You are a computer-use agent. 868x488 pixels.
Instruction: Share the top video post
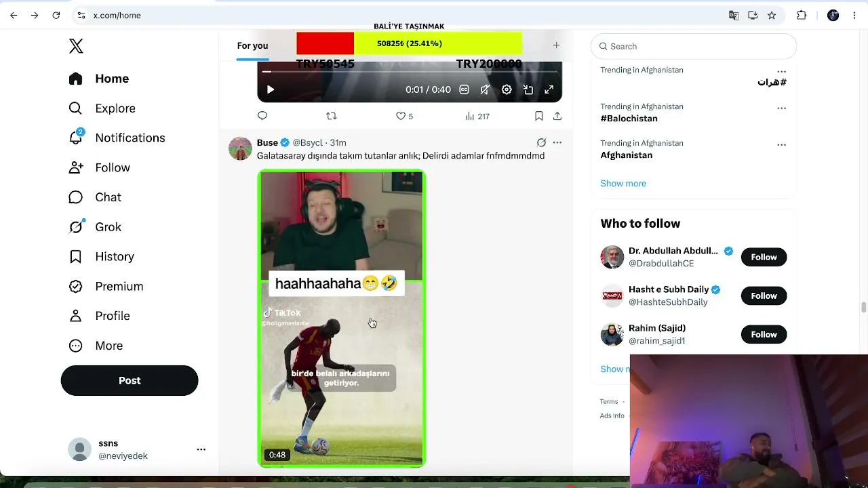[557, 116]
